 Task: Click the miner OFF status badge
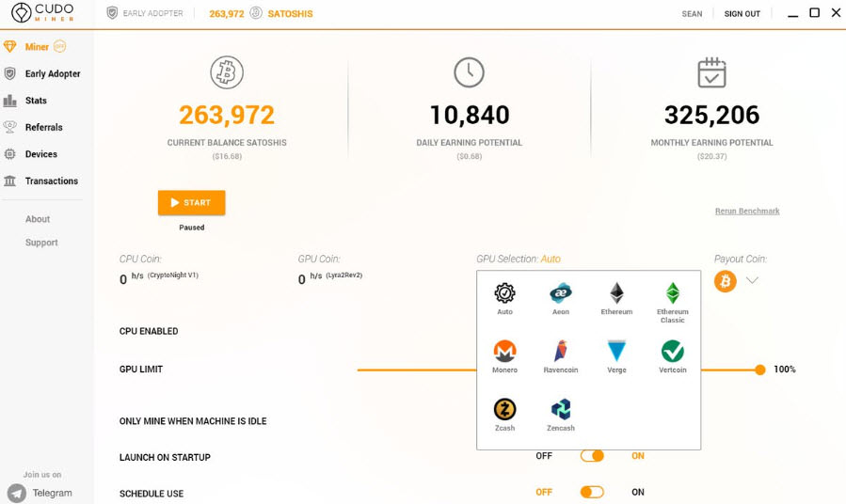[x=59, y=46]
